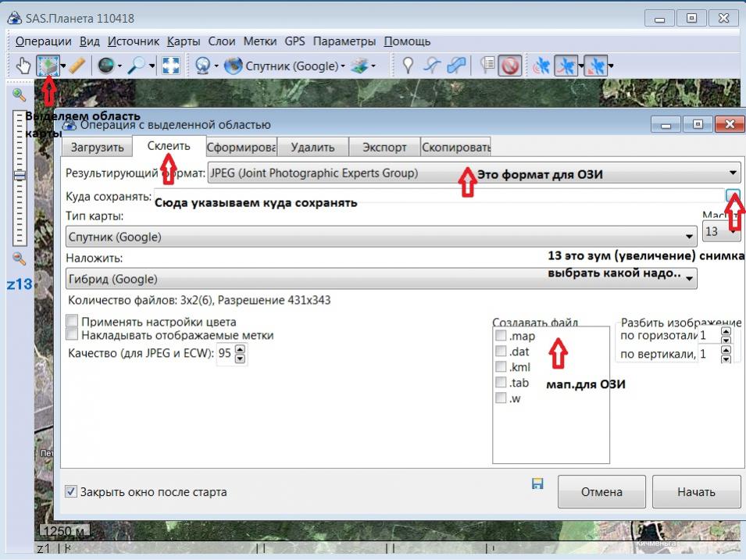This screenshot has width=746, height=560.
Task: Click the ruler distance measurement tool
Action: [x=77, y=66]
